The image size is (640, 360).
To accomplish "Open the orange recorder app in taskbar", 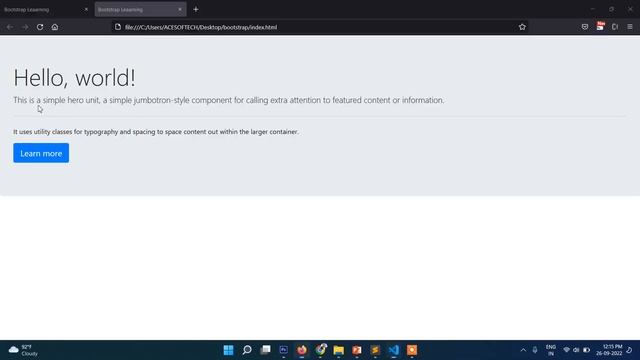I will coord(412,350).
